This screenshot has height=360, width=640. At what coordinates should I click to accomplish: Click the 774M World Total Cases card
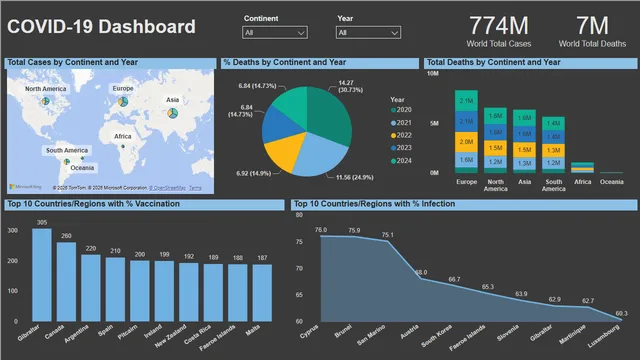(x=499, y=31)
